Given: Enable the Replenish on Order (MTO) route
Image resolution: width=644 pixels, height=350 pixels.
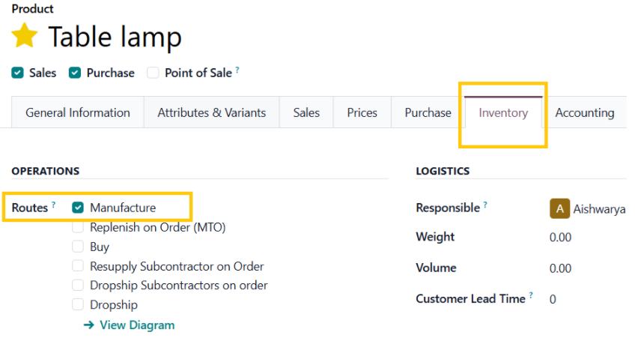Looking at the screenshot, I should pos(78,227).
